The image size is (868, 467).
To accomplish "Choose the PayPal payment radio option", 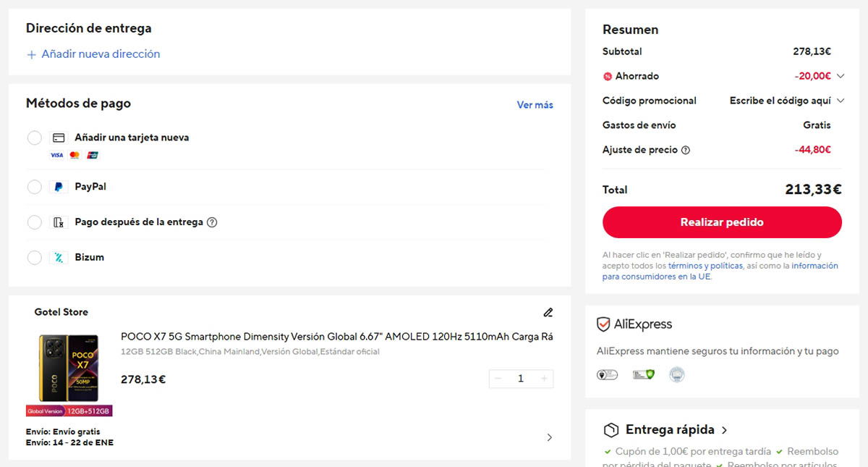I will 34,187.
